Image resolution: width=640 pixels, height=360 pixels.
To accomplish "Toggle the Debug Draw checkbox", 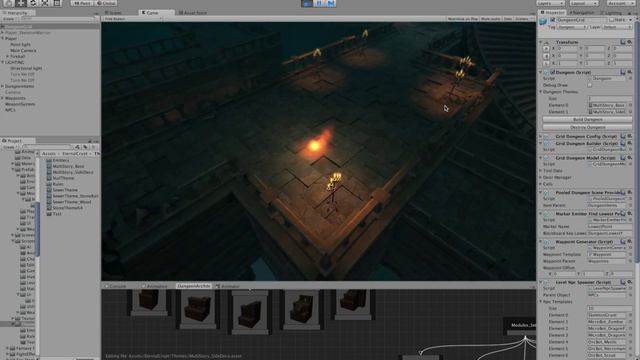I will pos(590,85).
